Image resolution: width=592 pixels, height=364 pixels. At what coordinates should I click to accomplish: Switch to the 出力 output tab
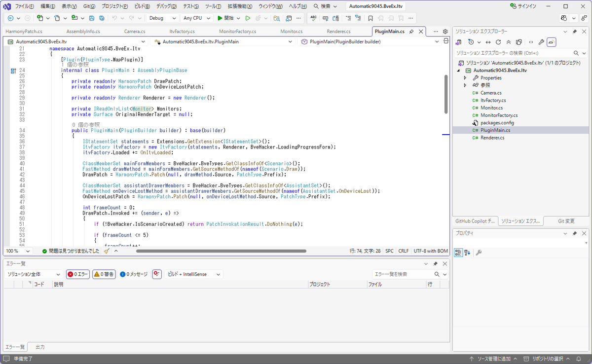[40, 347]
